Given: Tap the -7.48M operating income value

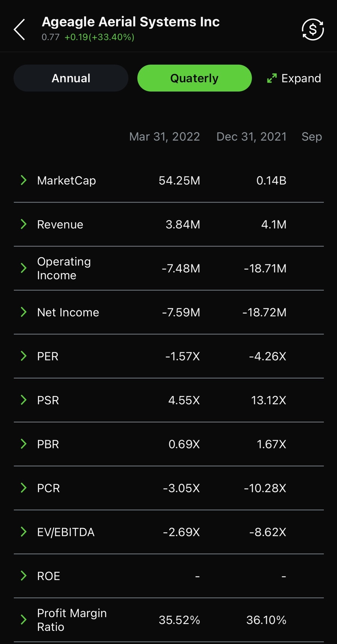Looking at the screenshot, I should pyautogui.click(x=181, y=269).
